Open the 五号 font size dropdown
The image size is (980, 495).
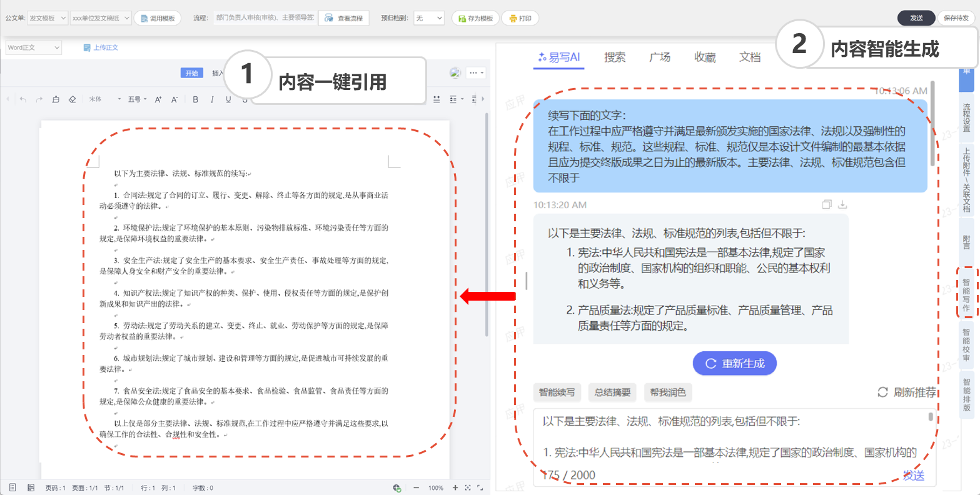pyautogui.click(x=138, y=99)
